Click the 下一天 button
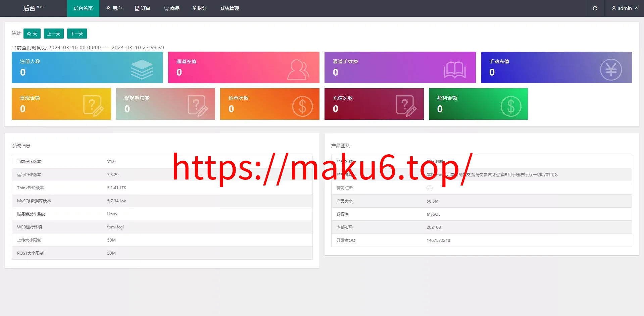This screenshot has width=644, height=316. tap(77, 34)
